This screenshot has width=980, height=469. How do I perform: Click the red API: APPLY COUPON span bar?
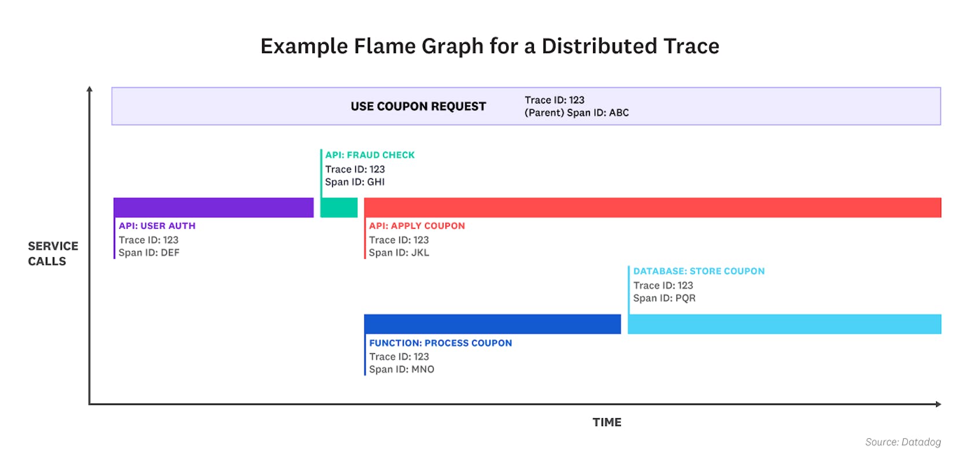pyautogui.click(x=653, y=208)
